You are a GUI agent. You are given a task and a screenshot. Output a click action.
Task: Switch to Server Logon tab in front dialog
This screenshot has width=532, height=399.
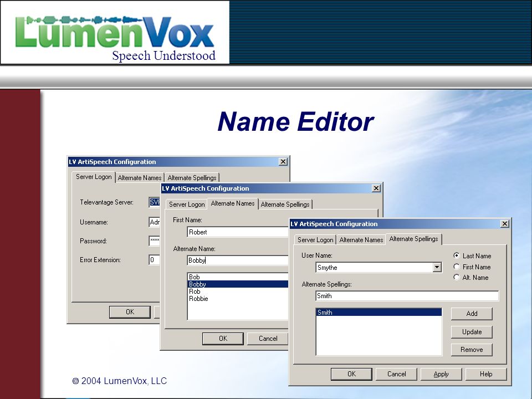click(x=315, y=239)
